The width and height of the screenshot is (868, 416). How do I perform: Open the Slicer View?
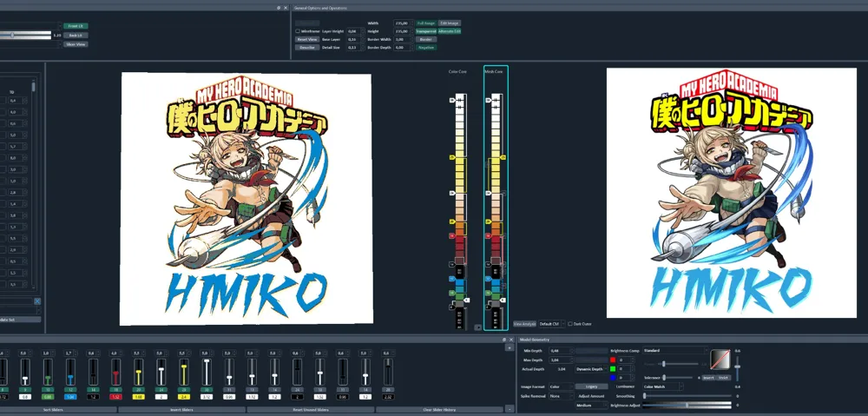tap(76, 43)
